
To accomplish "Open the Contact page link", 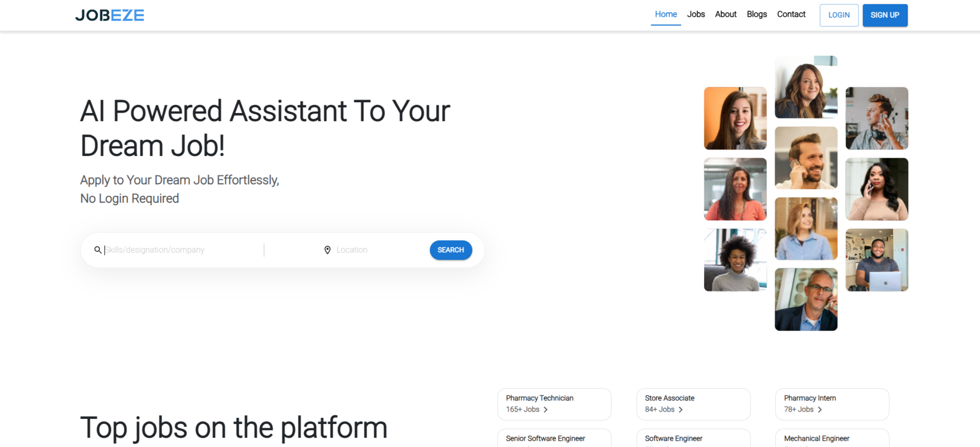I will coord(791,15).
